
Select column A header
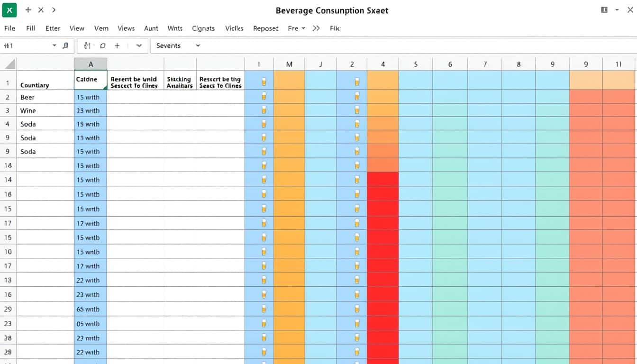click(x=91, y=64)
